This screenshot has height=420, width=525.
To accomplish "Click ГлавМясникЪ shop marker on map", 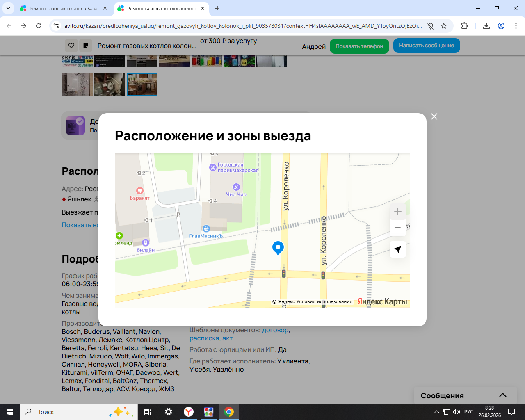I will pos(206,229).
